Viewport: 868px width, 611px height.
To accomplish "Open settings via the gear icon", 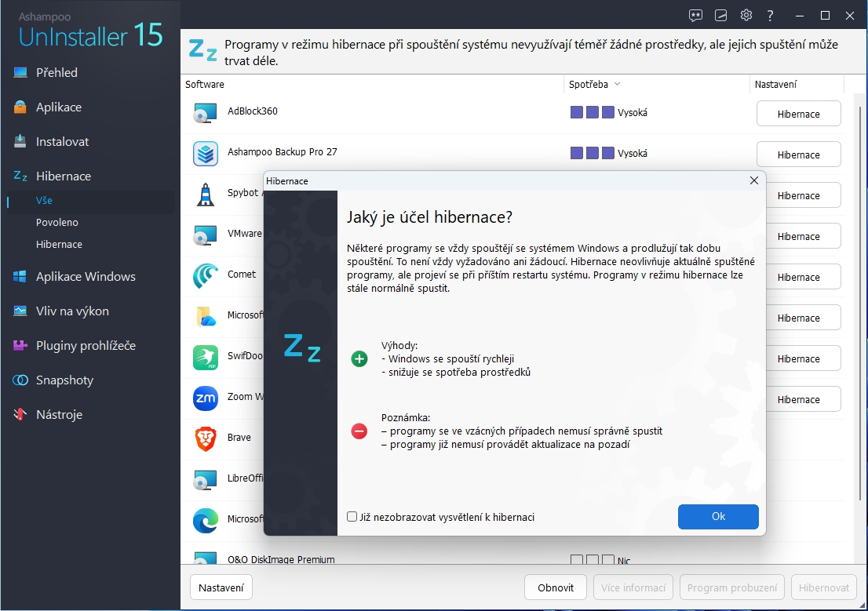I will pyautogui.click(x=746, y=16).
